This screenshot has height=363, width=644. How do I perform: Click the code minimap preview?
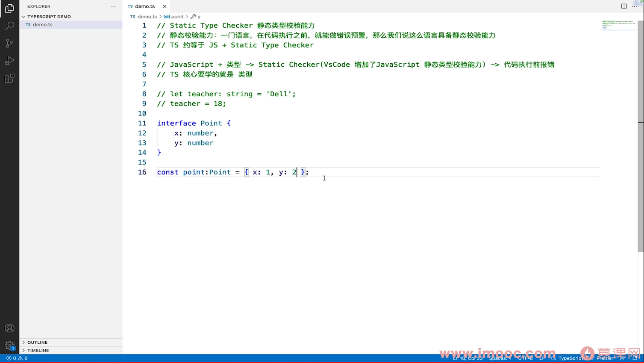click(x=618, y=25)
